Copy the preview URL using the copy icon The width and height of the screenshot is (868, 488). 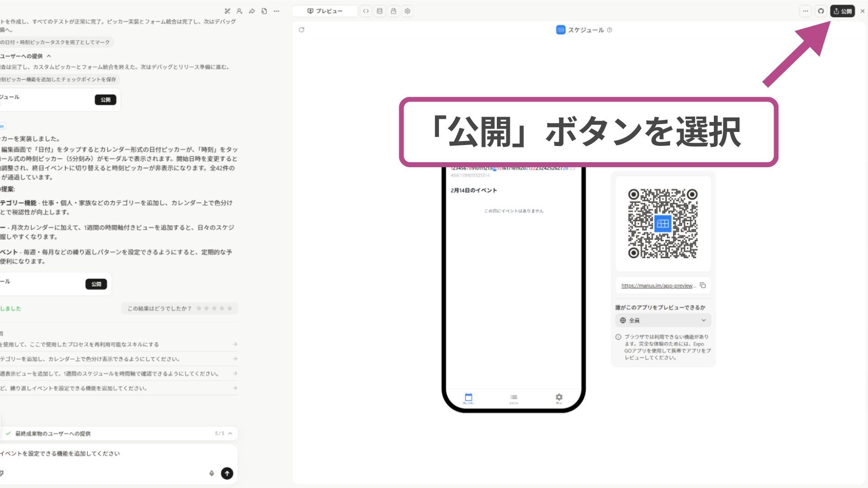(x=703, y=286)
